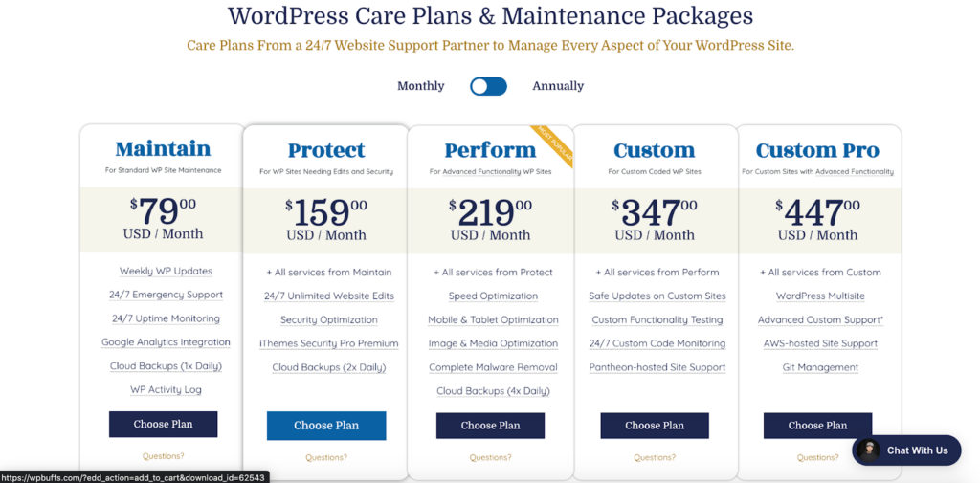Click the Most Popular ribbon badge
980x483 pixels.
click(x=555, y=144)
